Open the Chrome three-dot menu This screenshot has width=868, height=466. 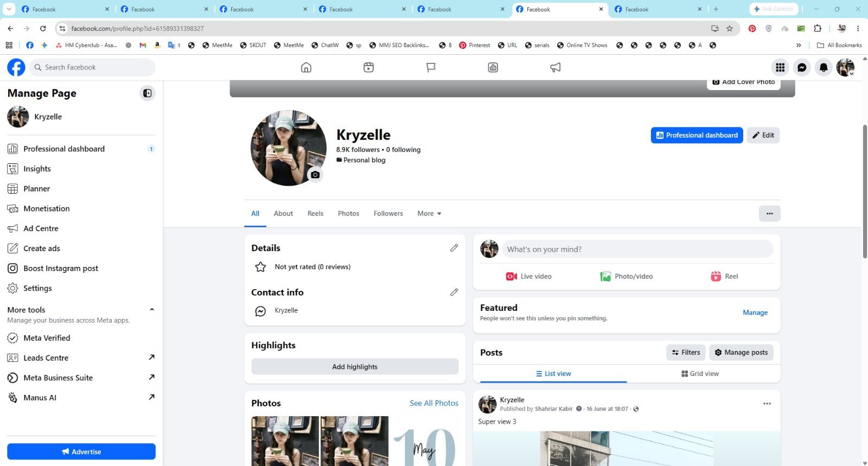[858, 28]
